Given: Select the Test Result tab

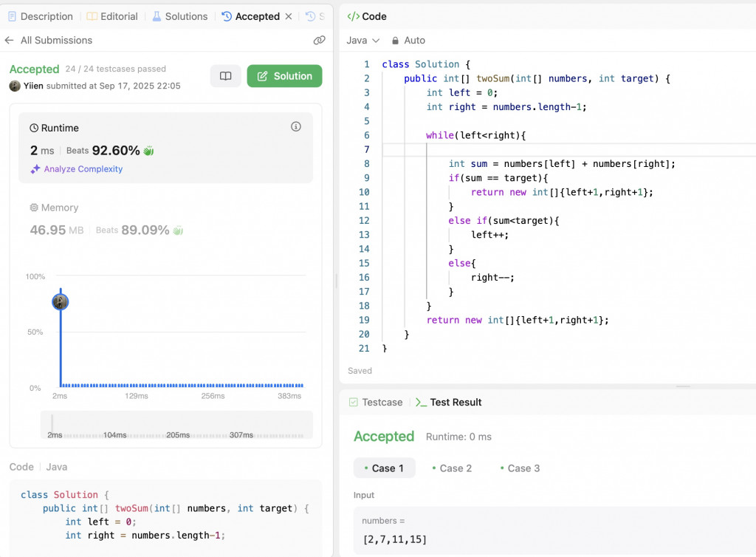Looking at the screenshot, I should 448,402.
